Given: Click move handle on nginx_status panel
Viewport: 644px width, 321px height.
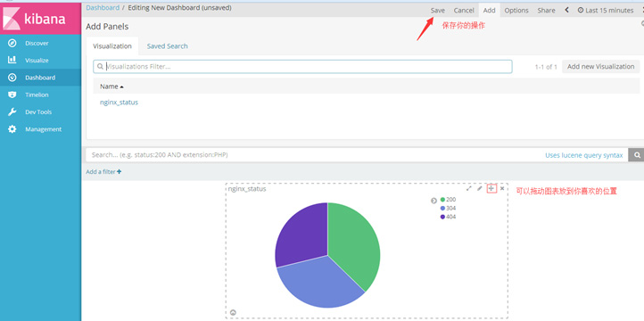Looking at the screenshot, I should pyautogui.click(x=491, y=188).
